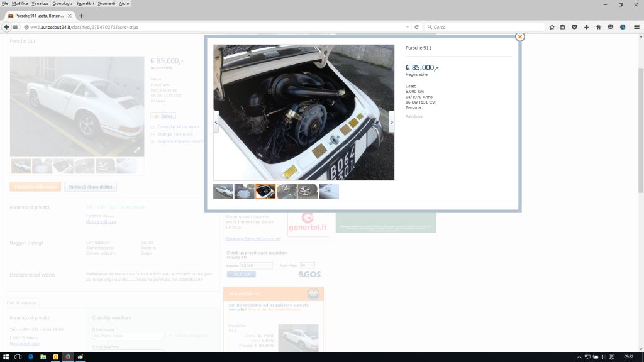Click the 09:22 clock in the tray

pyautogui.click(x=629, y=357)
